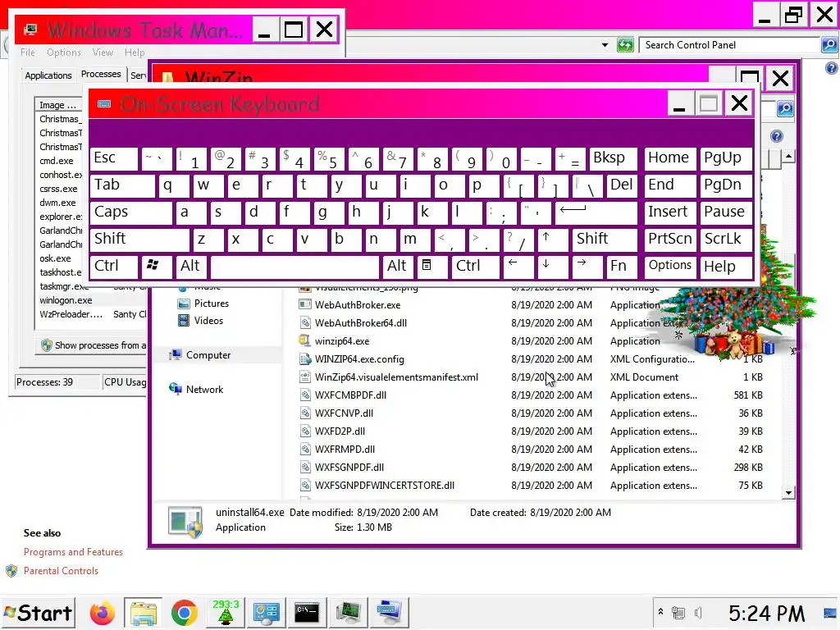This screenshot has height=630, width=840.
Task: Click the Bksp key on keyboard
Action: [x=614, y=158]
